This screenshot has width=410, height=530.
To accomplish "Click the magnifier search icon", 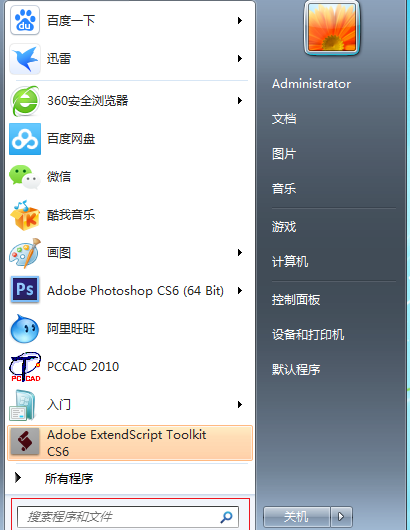I will coord(226,516).
